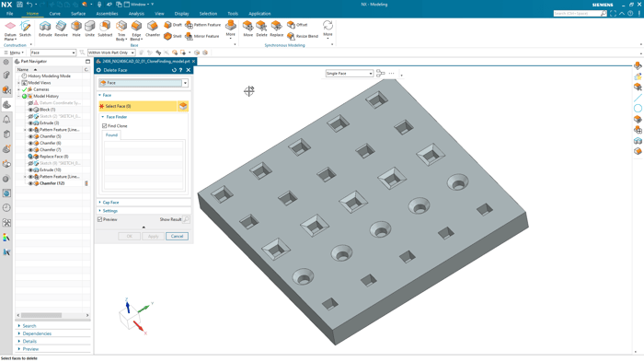Disable the Preview checkbox in the dialog
644x362 pixels.
99,219
